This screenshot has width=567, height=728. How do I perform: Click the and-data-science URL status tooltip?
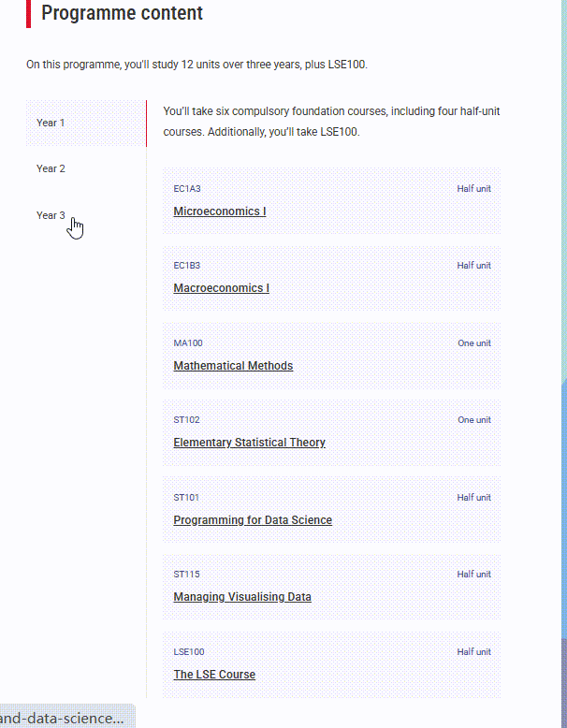pyautogui.click(x=67, y=718)
